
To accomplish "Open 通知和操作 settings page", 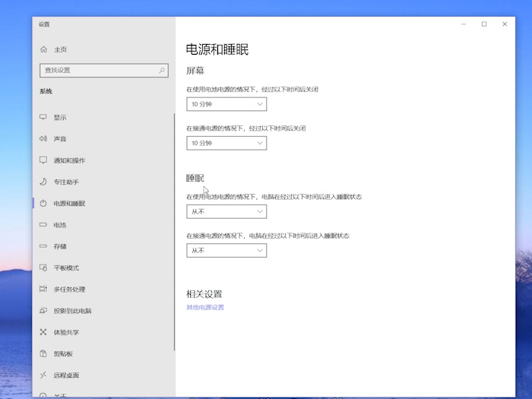I will coord(69,160).
